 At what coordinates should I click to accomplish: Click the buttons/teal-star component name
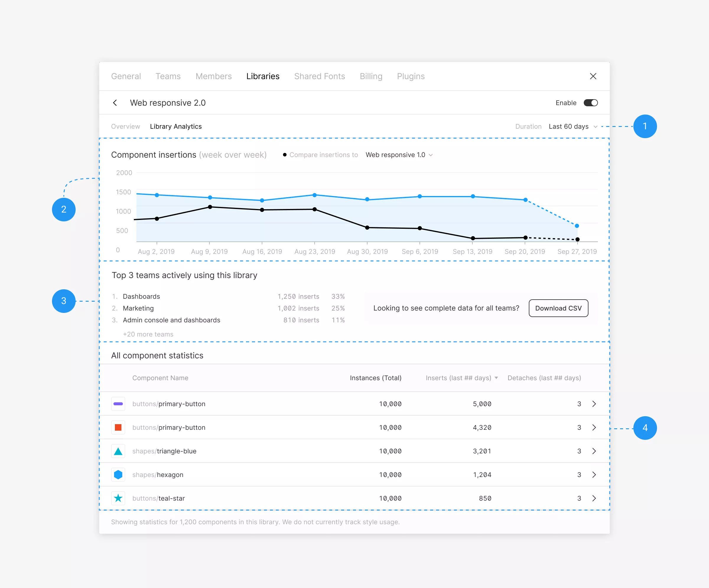coord(158,498)
